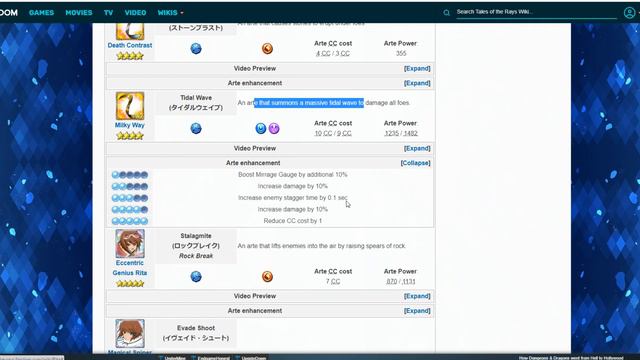Image resolution: width=640 pixels, height=360 pixels.
Task: Click 'Reduce CC cost by 1' text
Action: [293, 221]
